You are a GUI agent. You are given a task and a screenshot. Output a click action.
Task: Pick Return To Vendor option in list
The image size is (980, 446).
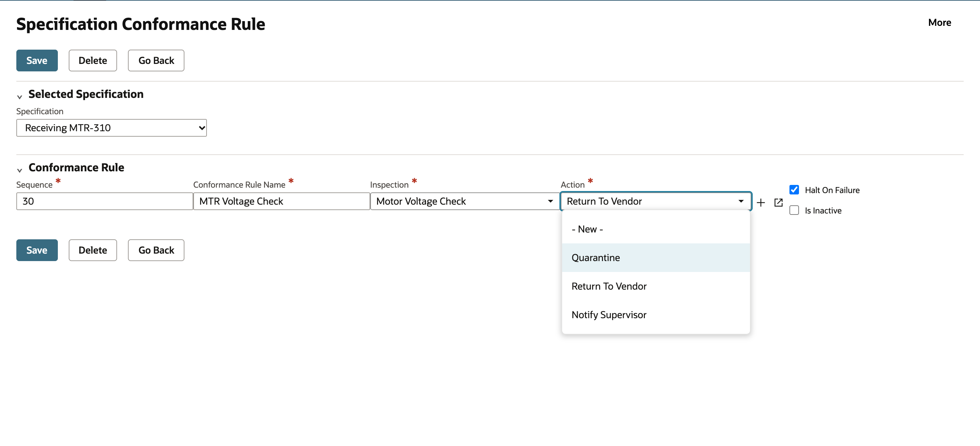[655, 286]
